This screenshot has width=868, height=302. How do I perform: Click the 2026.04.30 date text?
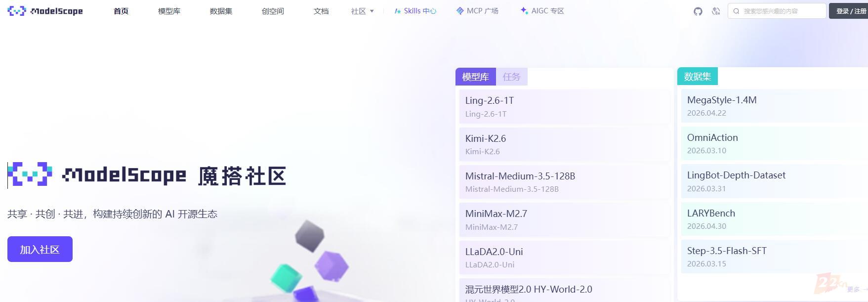tap(706, 226)
